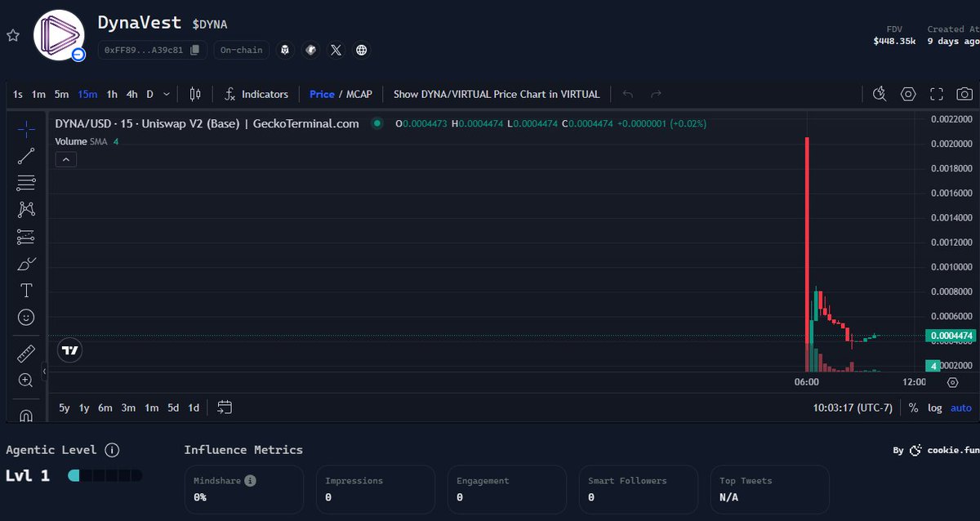
Task: Expand the timeframe interval dropdown arrow
Action: pyautogui.click(x=167, y=94)
